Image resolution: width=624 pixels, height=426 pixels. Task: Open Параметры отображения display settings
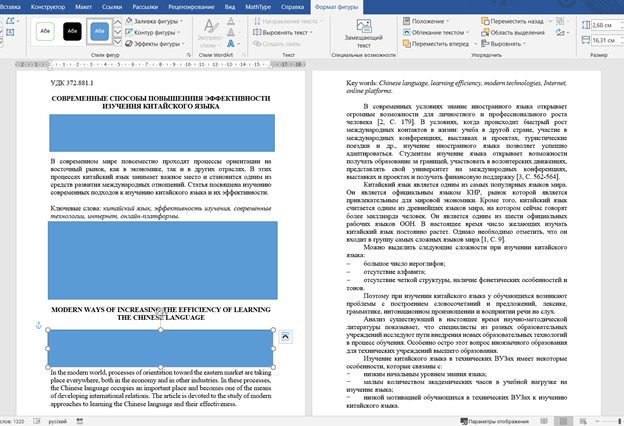[495, 421]
